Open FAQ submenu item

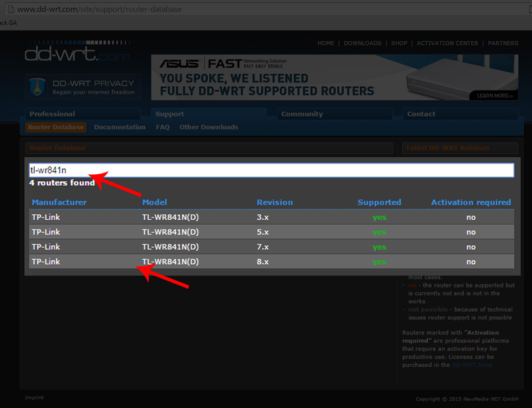pos(163,127)
